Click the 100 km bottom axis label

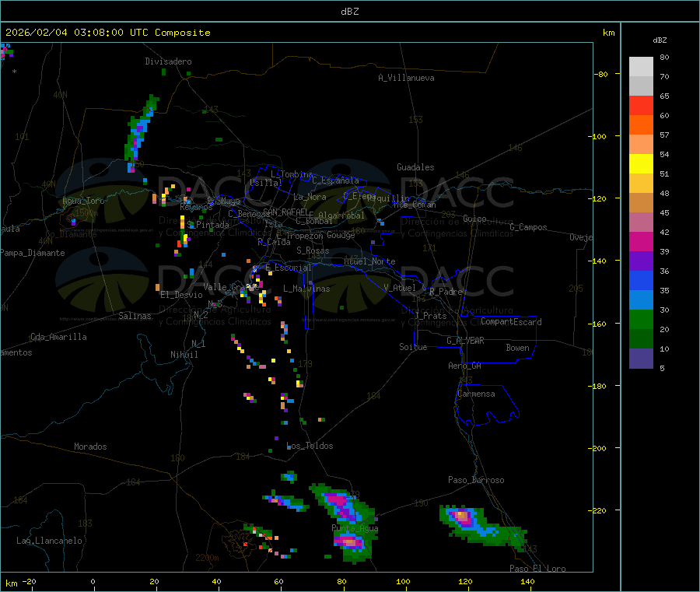(x=403, y=581)
